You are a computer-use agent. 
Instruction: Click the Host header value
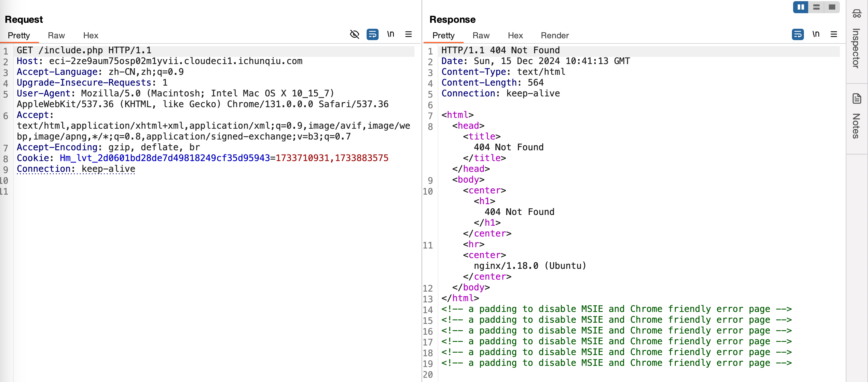click(176, 61)
